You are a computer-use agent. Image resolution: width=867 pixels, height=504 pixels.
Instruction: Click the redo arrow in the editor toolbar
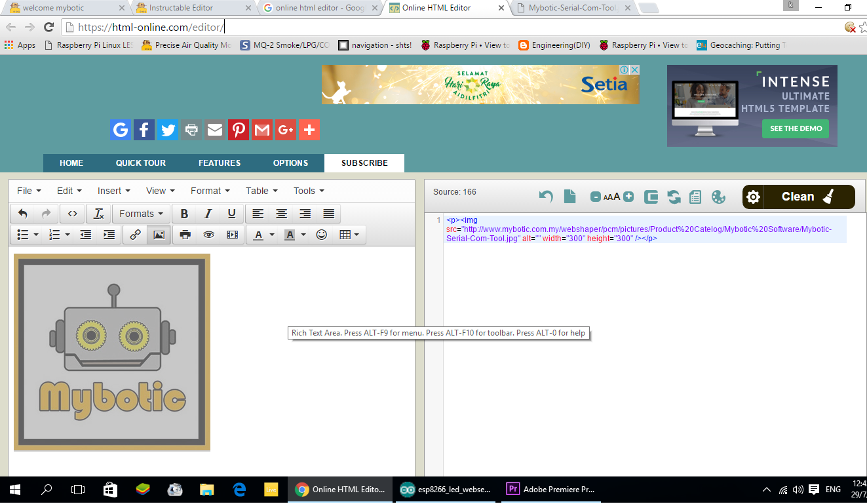pyautogui.click(x=46, y=214)
